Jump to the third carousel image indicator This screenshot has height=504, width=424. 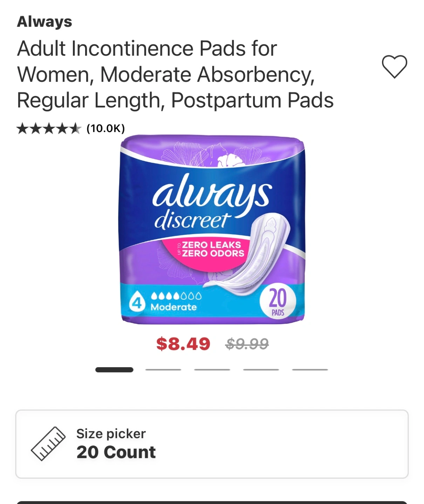[212, 370]
